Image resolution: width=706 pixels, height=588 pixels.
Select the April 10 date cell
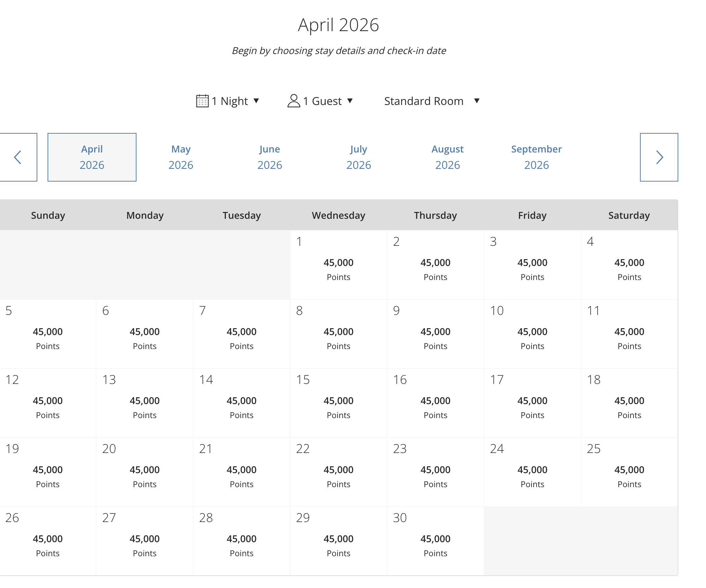tap(532, 334)
